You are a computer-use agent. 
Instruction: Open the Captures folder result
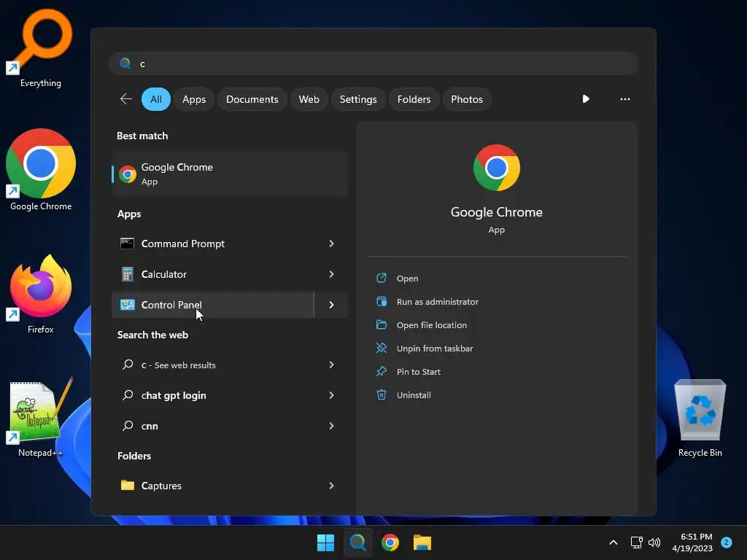pos(213,486)
